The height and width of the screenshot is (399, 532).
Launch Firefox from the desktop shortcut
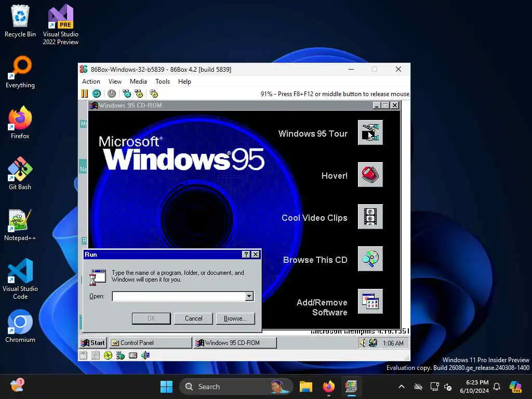pyautogui.click(x=20, y=123)
